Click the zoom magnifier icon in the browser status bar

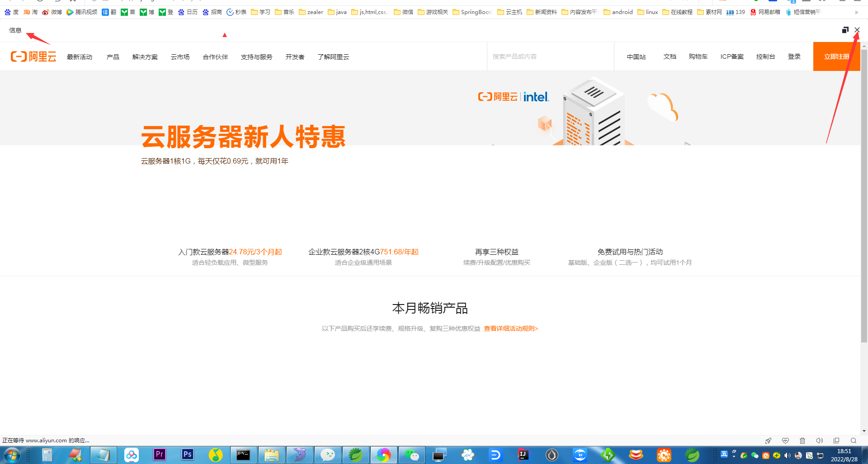854,441
